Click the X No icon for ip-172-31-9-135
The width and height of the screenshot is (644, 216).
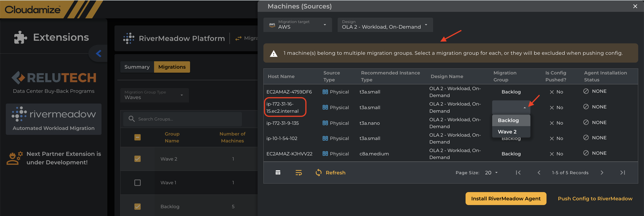tap(552, 123)
